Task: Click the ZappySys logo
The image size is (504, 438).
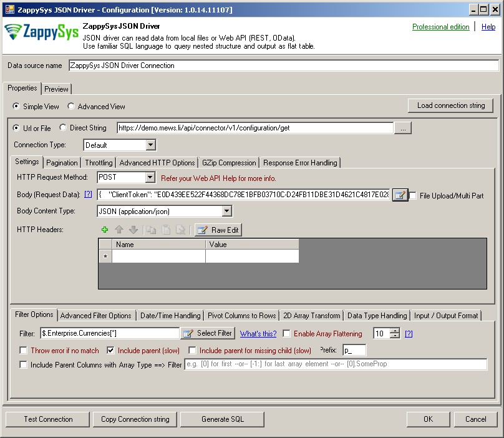Action: (39, 32)
